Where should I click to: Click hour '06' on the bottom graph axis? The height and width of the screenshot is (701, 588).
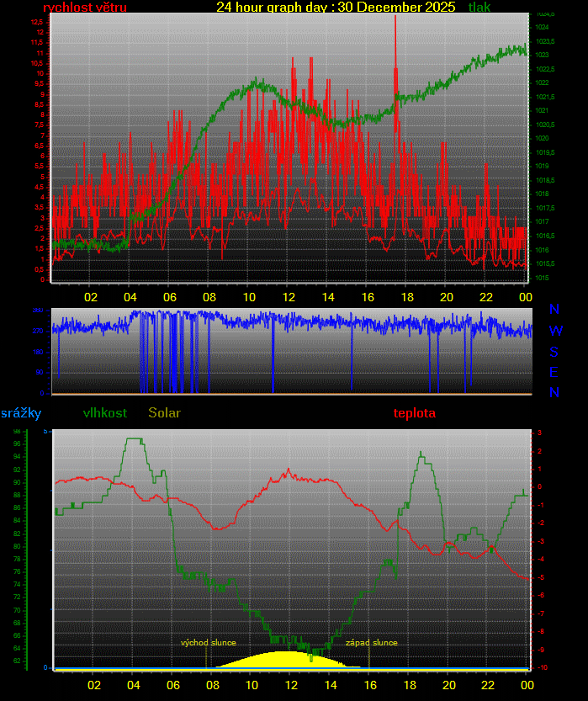tap(173, 685)
